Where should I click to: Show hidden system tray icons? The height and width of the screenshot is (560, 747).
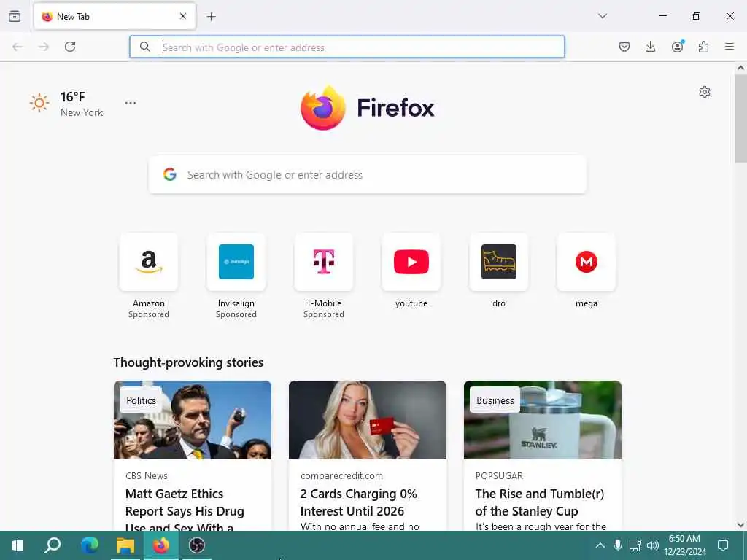600,545
